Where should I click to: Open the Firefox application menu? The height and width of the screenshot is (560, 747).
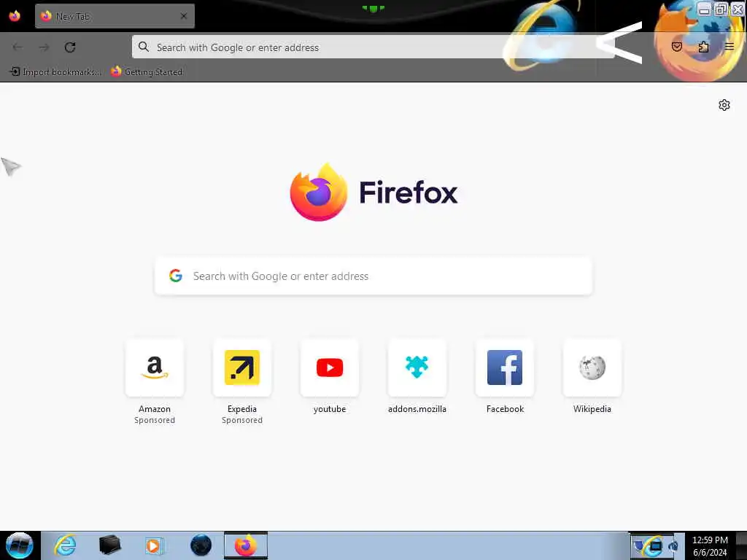pos(729,47)
